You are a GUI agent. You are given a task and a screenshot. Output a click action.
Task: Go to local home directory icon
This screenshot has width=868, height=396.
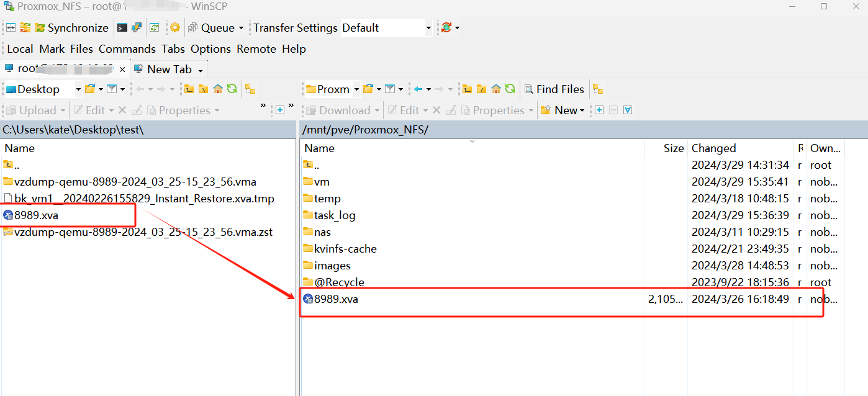coord(218,89)
